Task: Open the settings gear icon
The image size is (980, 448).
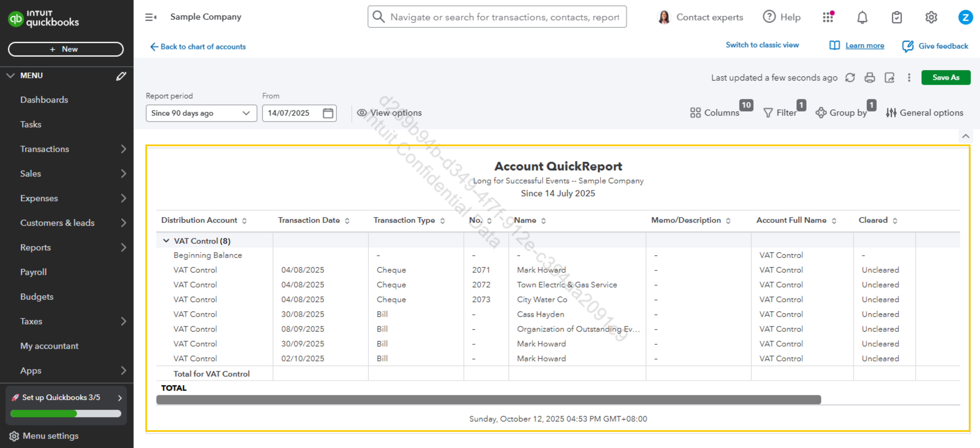Action: pyautogui.click(x=931, y=17)
